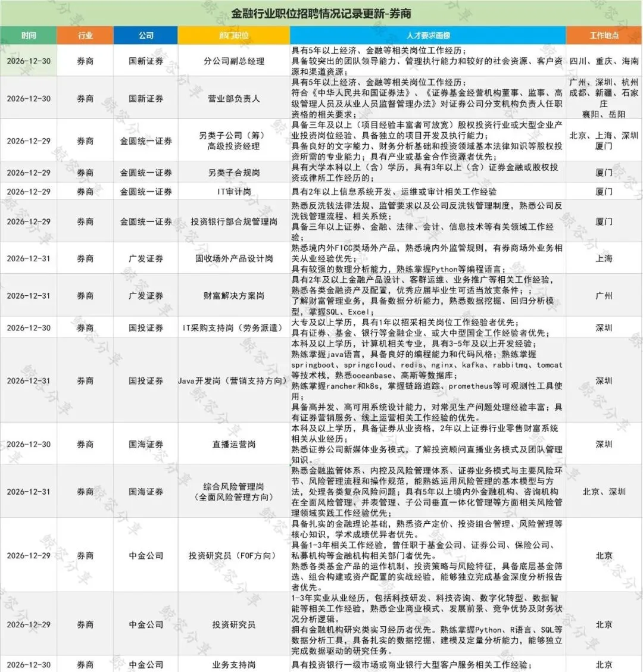Select the 投资研究员（FOF方向）cell
The image size is (643, 672).
[234, 555]
